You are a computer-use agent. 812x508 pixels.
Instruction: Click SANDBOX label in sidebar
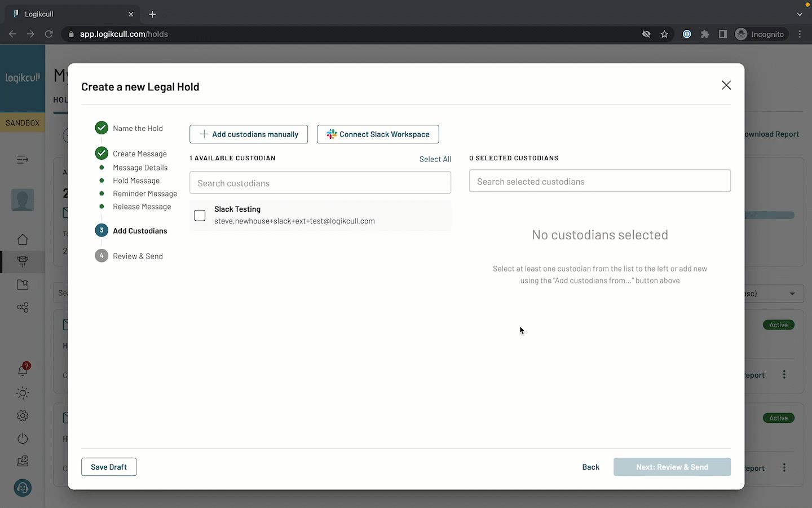tap(23, 122)
